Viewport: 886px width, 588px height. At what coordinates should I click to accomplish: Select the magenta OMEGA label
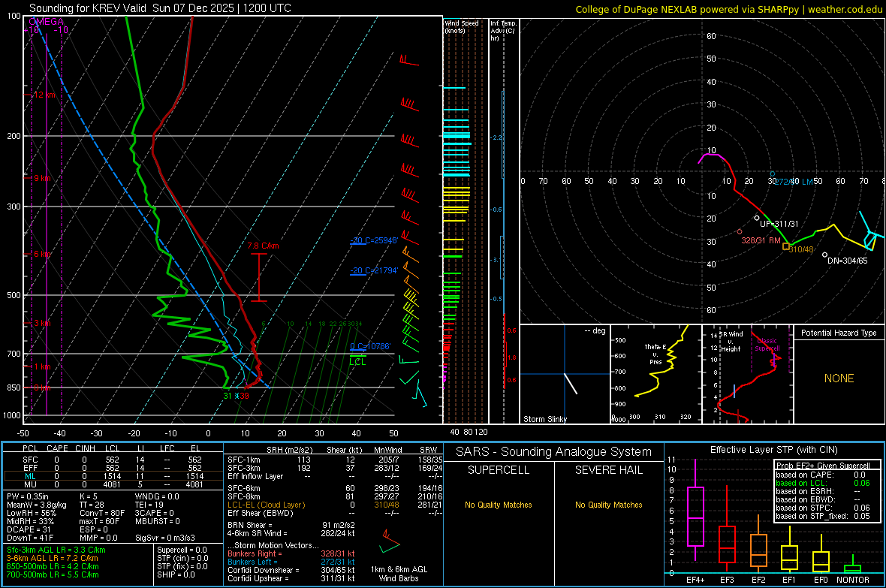point(46,22)
